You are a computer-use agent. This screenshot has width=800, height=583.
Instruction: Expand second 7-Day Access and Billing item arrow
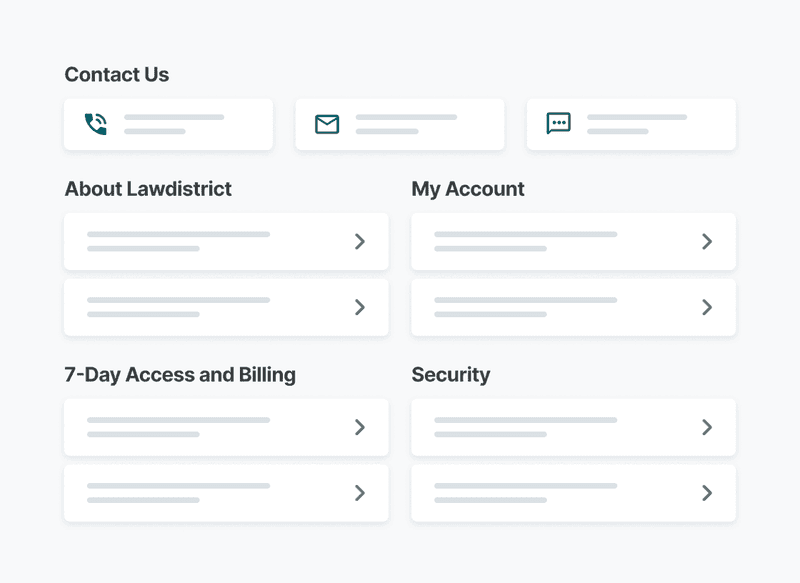[360, 493]
